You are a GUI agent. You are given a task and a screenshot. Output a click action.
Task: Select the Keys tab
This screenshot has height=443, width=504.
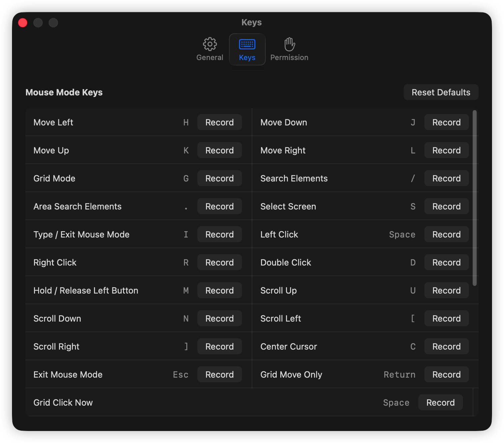[247, 49]
